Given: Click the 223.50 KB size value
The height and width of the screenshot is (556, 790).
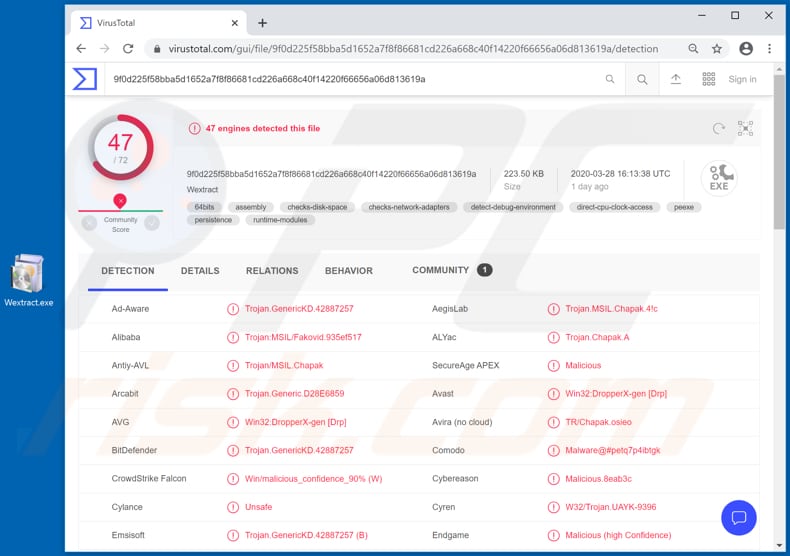Looking at the screenshot, I should (523, 174).
